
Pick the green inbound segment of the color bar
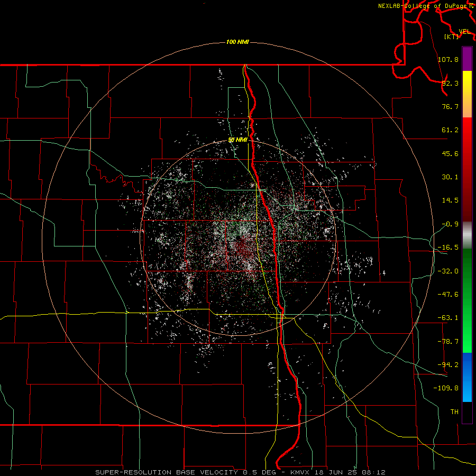coord(467,300)
